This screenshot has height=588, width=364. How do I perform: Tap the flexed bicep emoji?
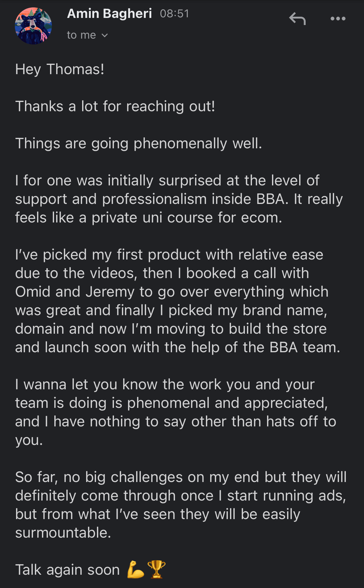pos(136,569)
